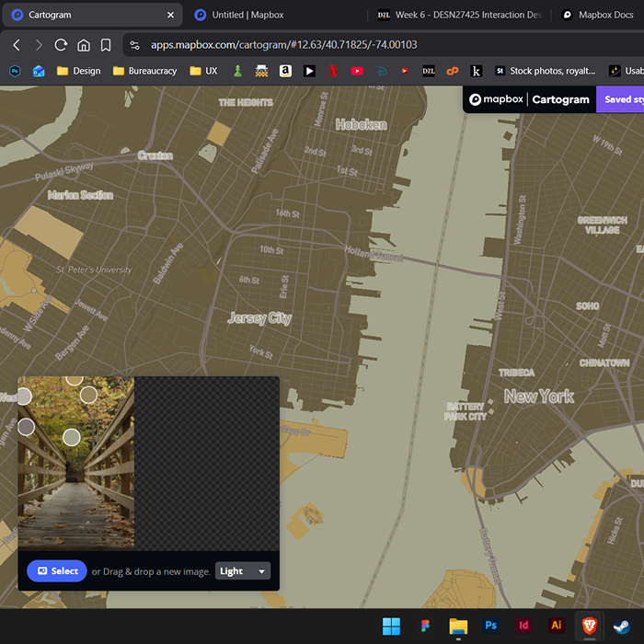
Task: Open the YouTube bookmark icon
Action: coord(357,71)
